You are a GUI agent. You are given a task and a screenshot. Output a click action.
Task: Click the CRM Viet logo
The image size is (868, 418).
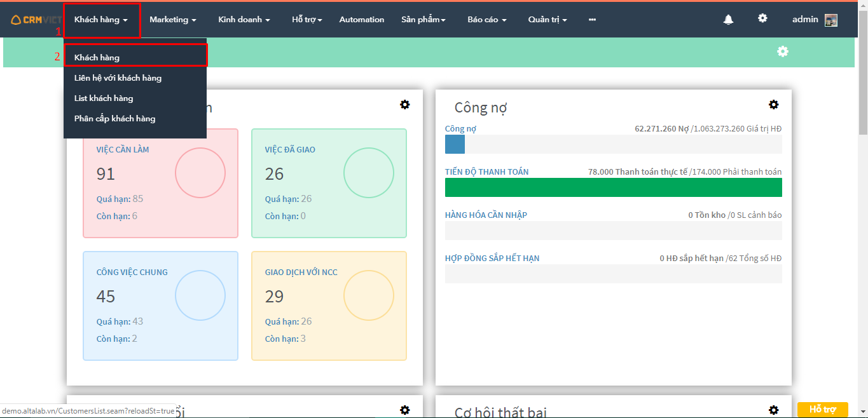click(x=36, y=20)
